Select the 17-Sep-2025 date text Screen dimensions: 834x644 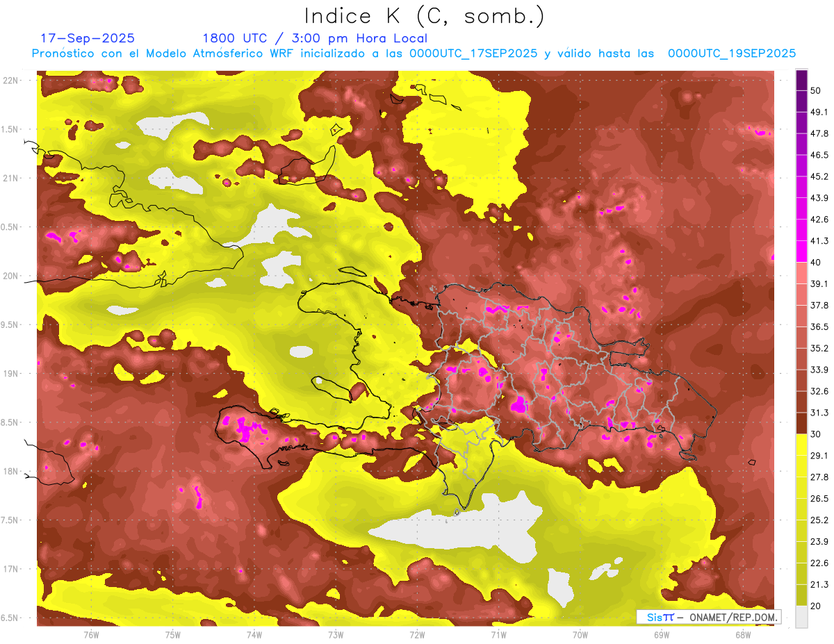point(88,38)
